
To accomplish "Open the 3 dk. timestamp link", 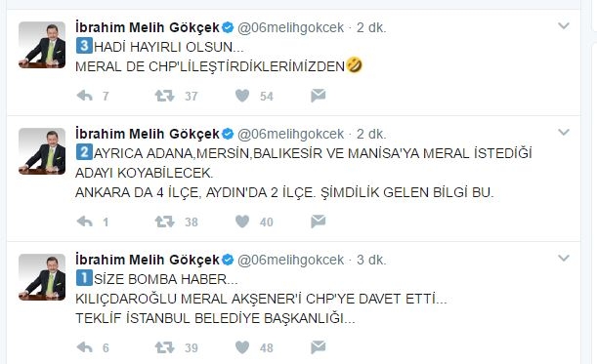I will point(371,260).
